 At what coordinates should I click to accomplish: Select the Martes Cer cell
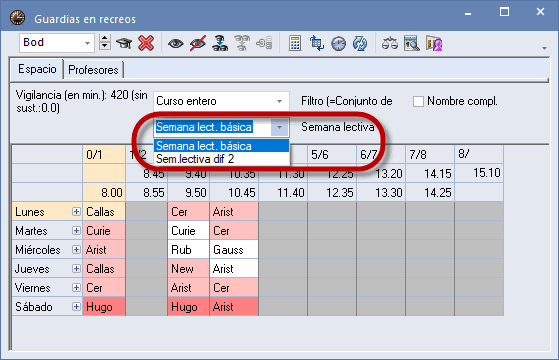234,231
